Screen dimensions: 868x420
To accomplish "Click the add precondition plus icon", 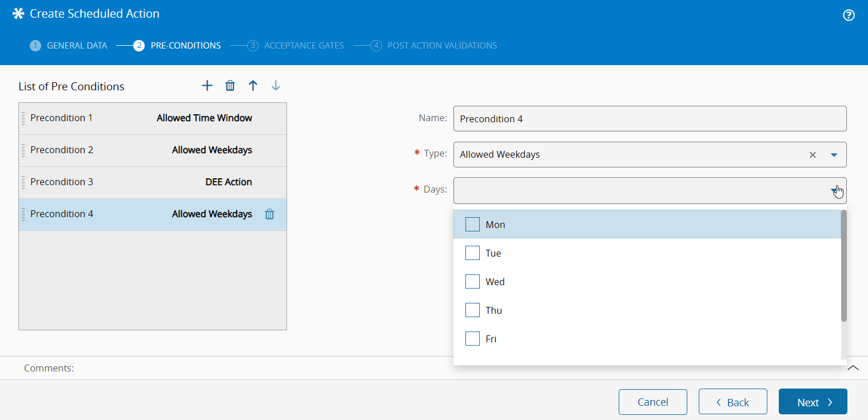I will point(207,86).
